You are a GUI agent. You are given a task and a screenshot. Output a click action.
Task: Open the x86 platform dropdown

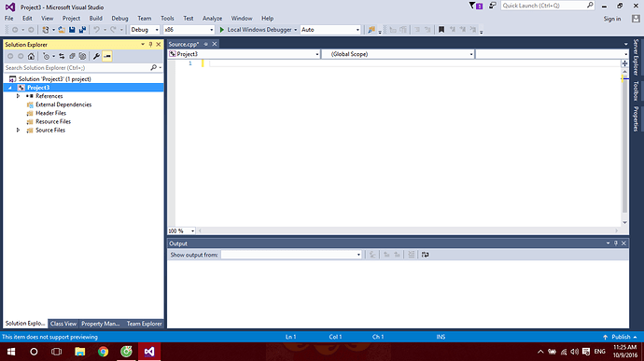pyautogui.click(x=189, y=30)
